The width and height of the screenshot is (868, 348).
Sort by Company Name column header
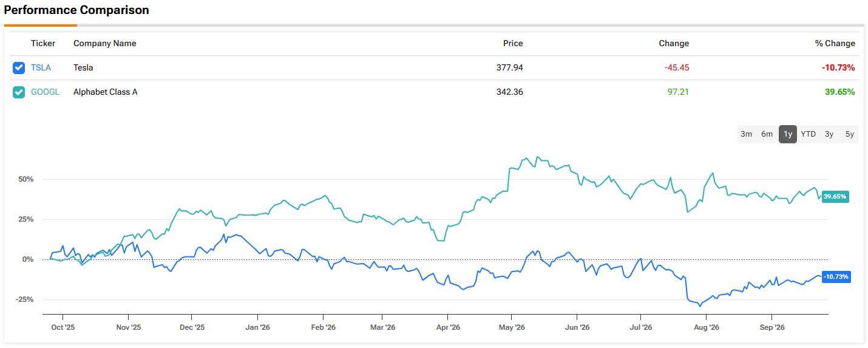[x=105, y=43]
